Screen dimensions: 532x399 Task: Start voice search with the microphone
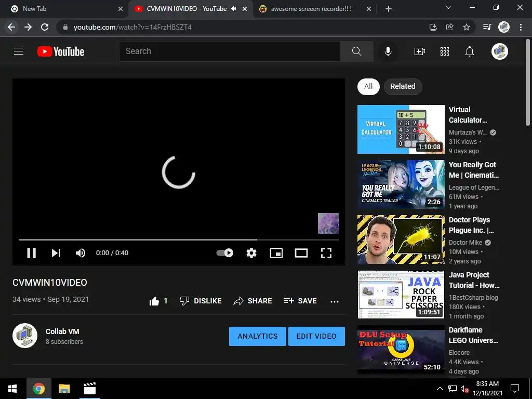click(388, 51)
